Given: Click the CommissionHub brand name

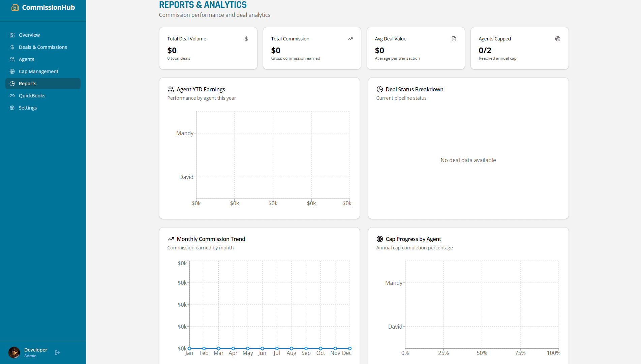Looking at the screenshot, I should (49, 7).
